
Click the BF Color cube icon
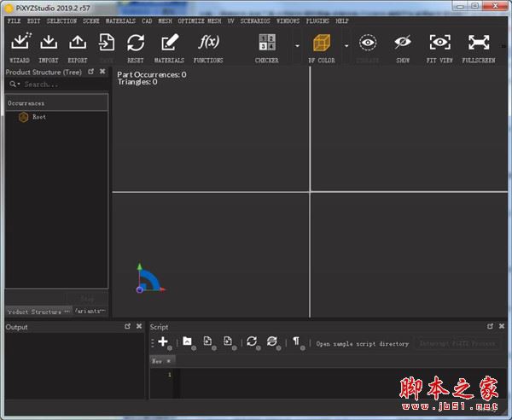(x=322, y=43)
